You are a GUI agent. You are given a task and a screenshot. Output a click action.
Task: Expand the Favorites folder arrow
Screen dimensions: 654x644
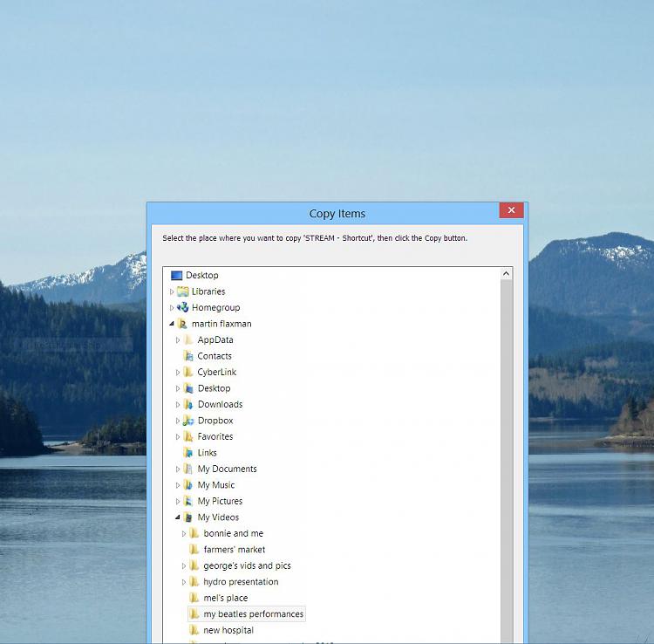click(x=178, y=437)
